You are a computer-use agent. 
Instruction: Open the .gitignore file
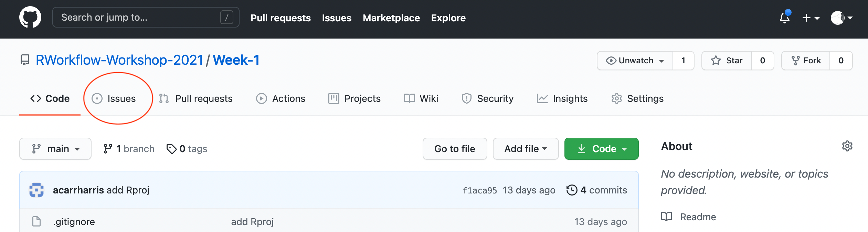[x=74, y=222]
